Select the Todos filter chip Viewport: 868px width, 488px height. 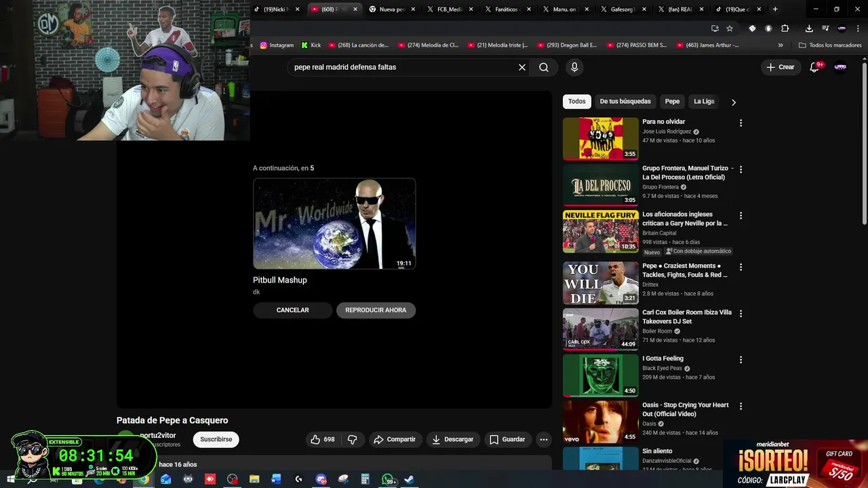[x=577, y=102]
